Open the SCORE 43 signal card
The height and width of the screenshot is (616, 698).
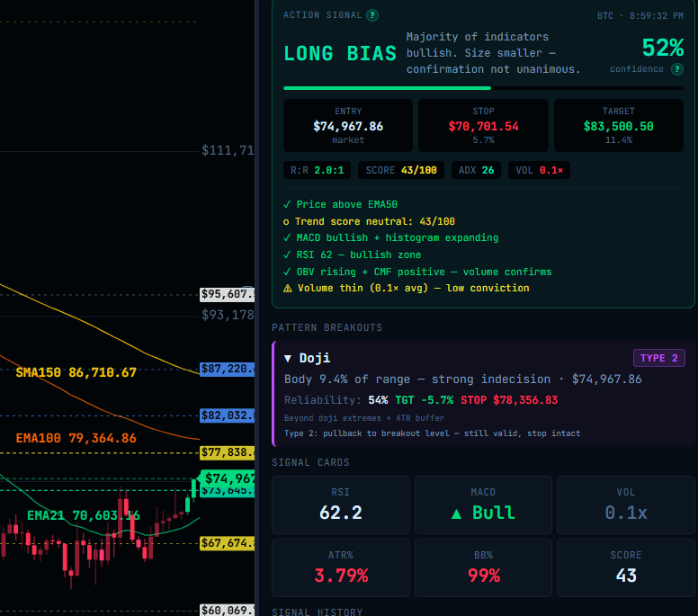pos(626,568)
